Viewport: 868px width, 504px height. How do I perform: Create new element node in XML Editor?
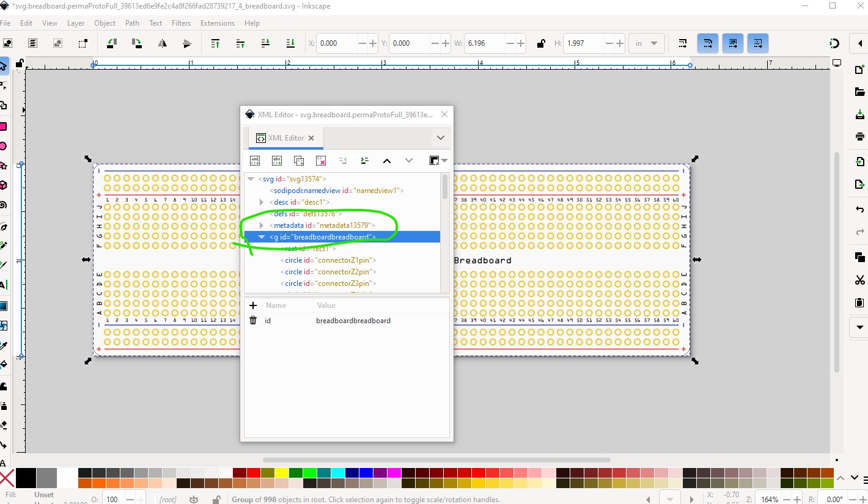[255, 161]
